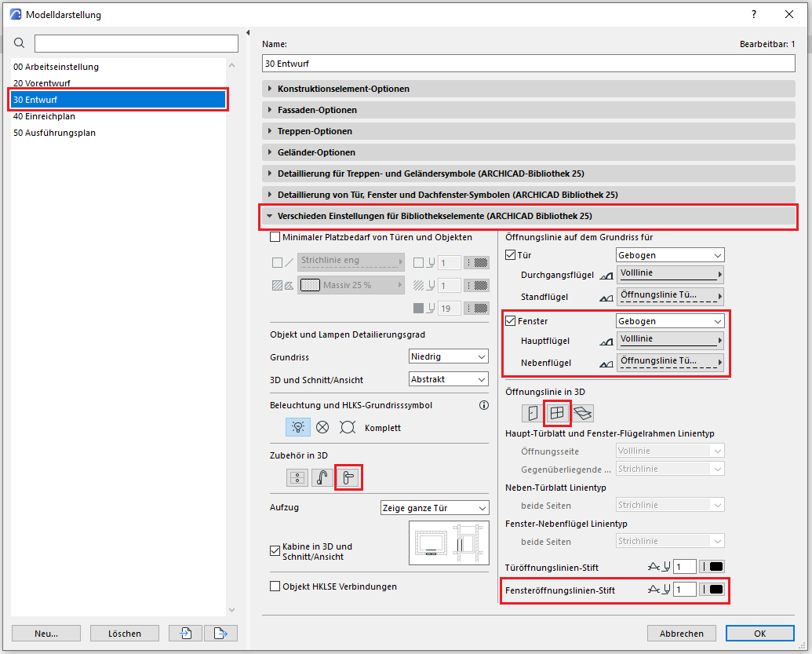Screen dimensions: 812x654
Task: Toggle faucet accessory icon in 3D
Action: [322, 477]
